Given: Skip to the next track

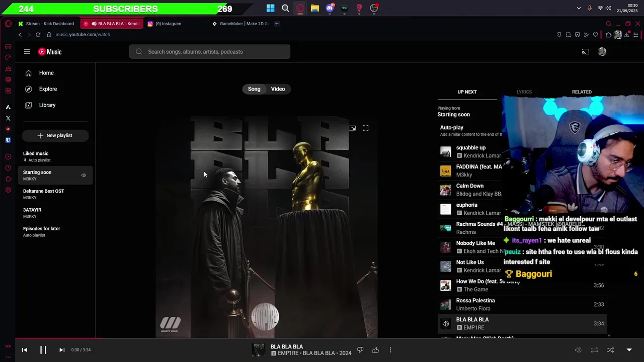Looking at the screenshot, I should [62, 350].
